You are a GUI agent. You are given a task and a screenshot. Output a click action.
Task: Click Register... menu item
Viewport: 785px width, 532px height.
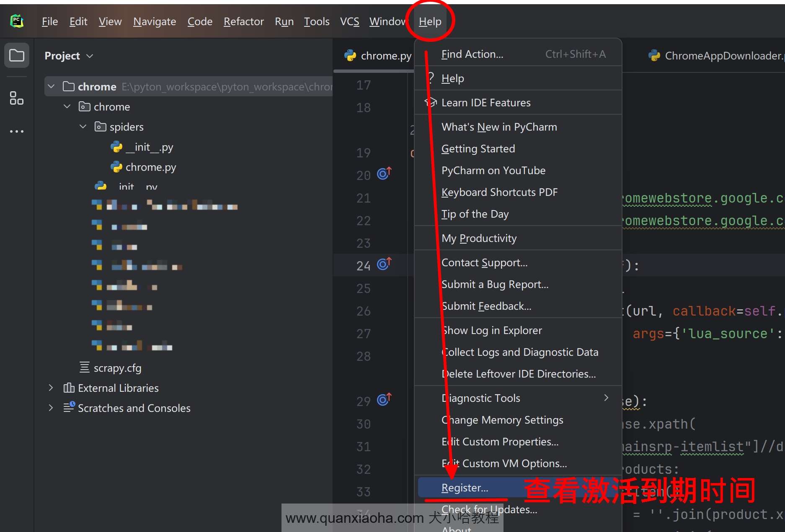tap(518, 488)
